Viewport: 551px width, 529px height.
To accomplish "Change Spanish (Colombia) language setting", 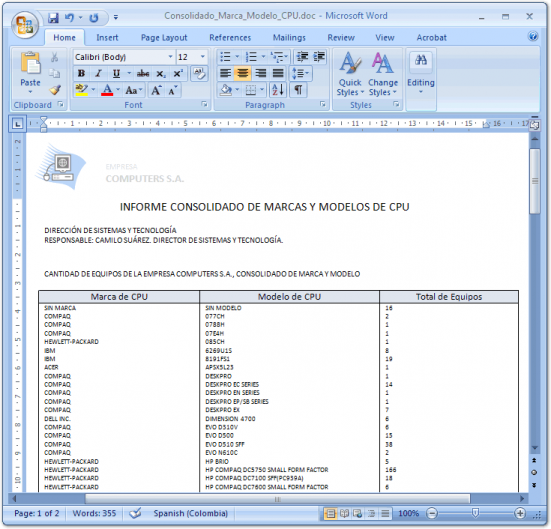I will [190, 513].
